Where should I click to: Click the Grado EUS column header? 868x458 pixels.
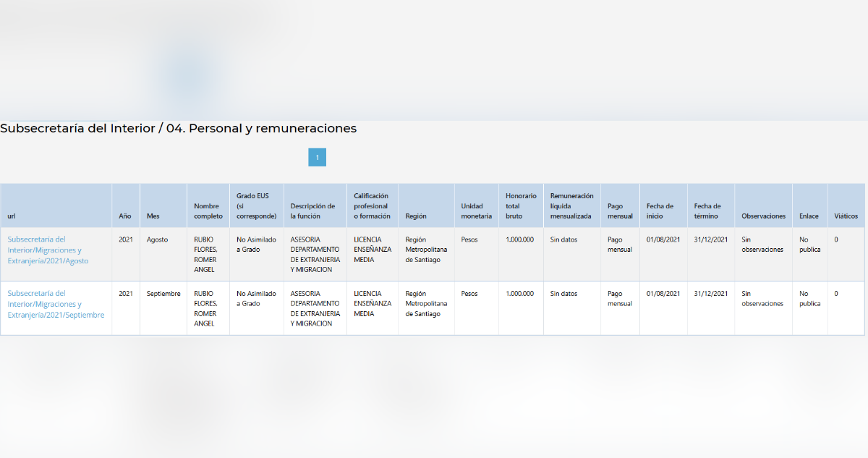tap(256, 205)
